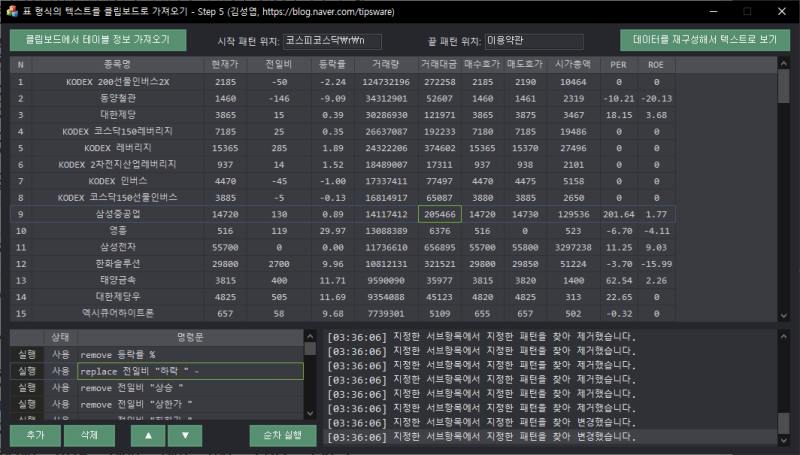Image resolution: width=800 pixels, height=455 pixels.
Task: Click the app icon in the title bar
Action: tap(12, 11)
